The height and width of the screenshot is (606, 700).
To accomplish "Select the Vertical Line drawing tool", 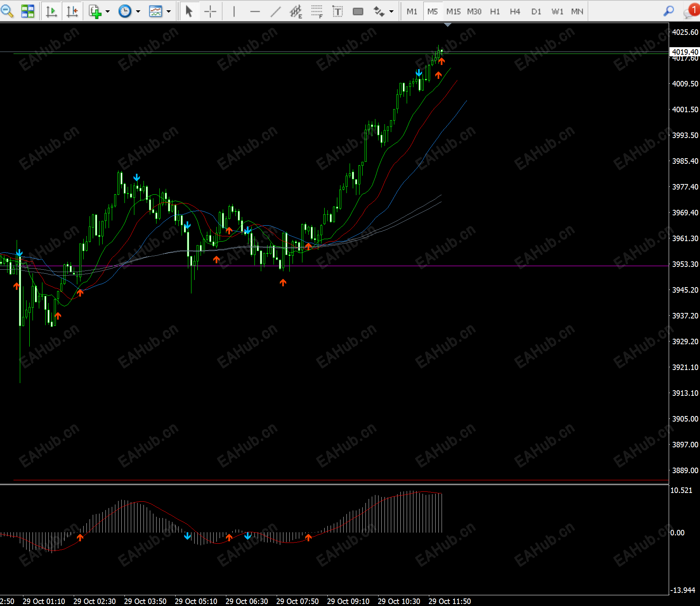I will [x=234, y=11].
